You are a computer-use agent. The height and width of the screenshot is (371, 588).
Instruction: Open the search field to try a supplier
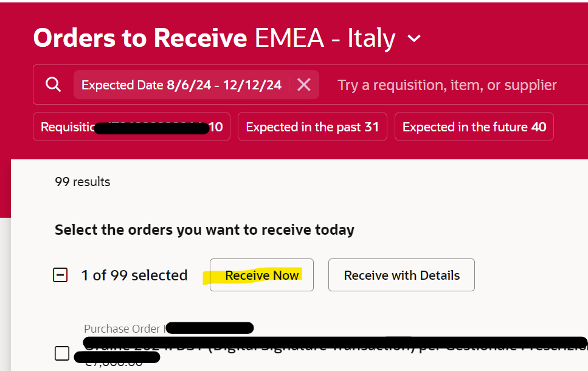(x=447, y=85)
